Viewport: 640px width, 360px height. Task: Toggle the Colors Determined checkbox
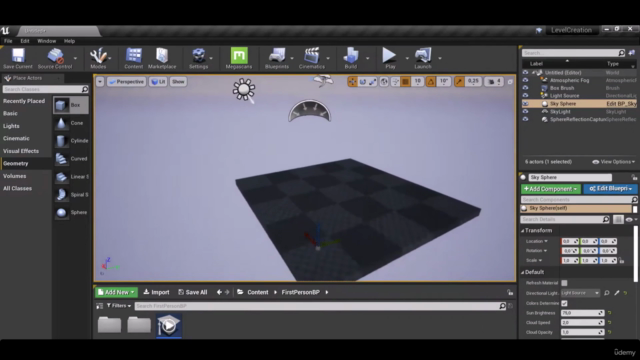tap(564, 303)
